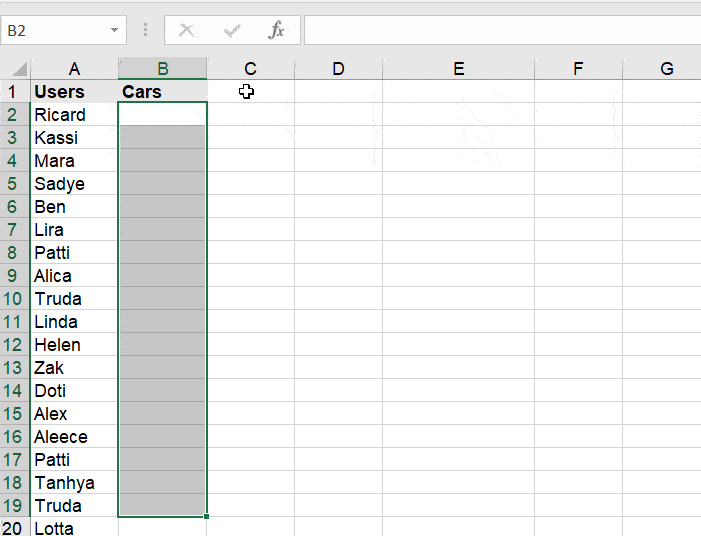Select the cell containing Lira

coord(74,229)
